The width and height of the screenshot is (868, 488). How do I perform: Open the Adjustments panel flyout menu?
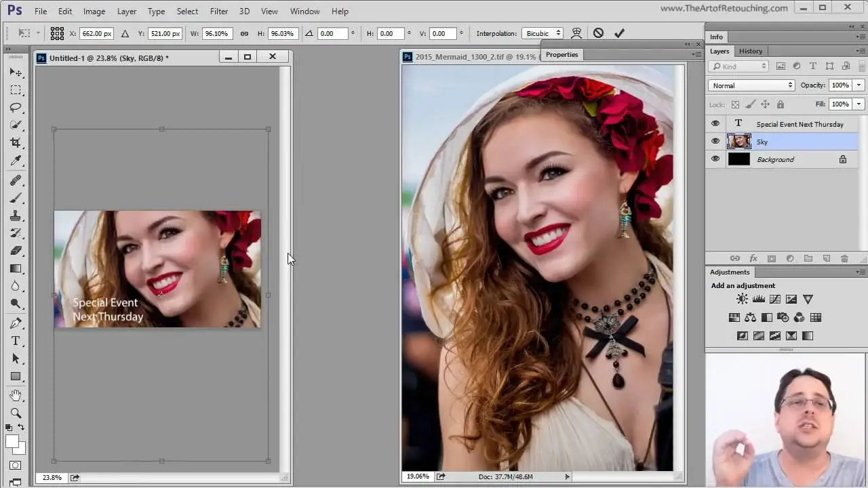coord(861,272)
